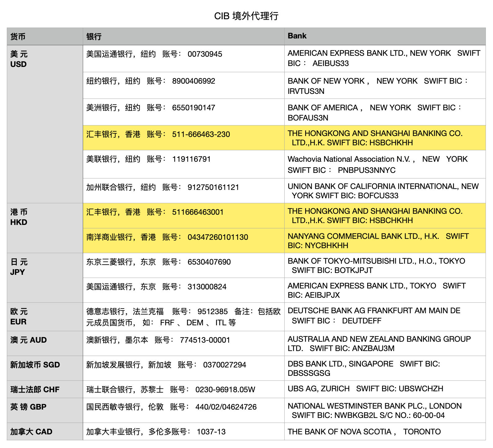Screen dimensions: 493x448
Task: Click 东京三菱银行 cell with account 6530407690
Action: point(184,266)
